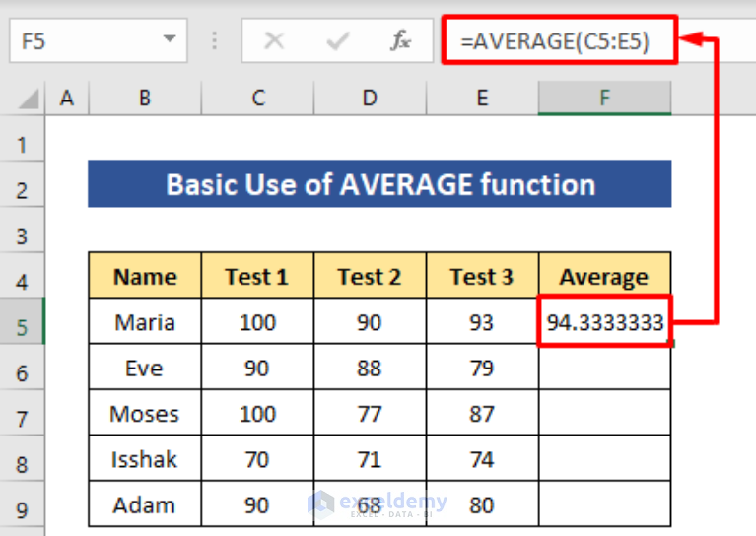Image resolution: width=756 pixels, height=536 pixels.
Task: Select Adam's Test 3 score 80
Action: [482, 503]
